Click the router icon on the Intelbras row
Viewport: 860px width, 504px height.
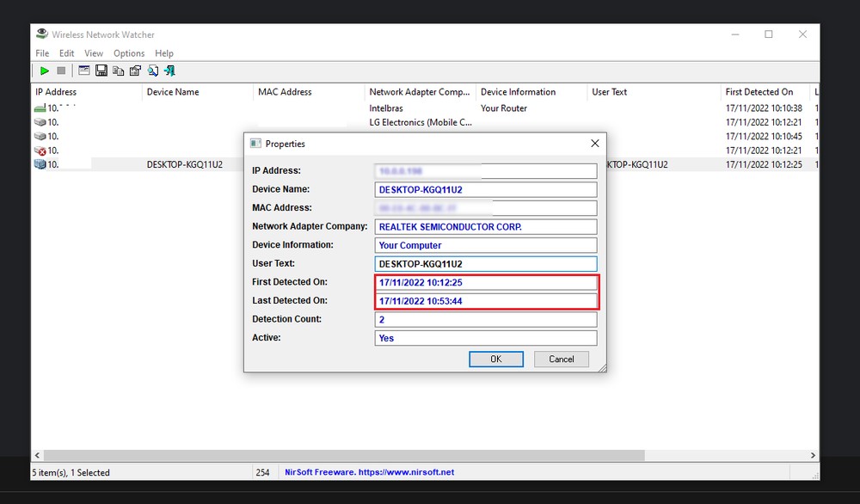pos(40,108)
